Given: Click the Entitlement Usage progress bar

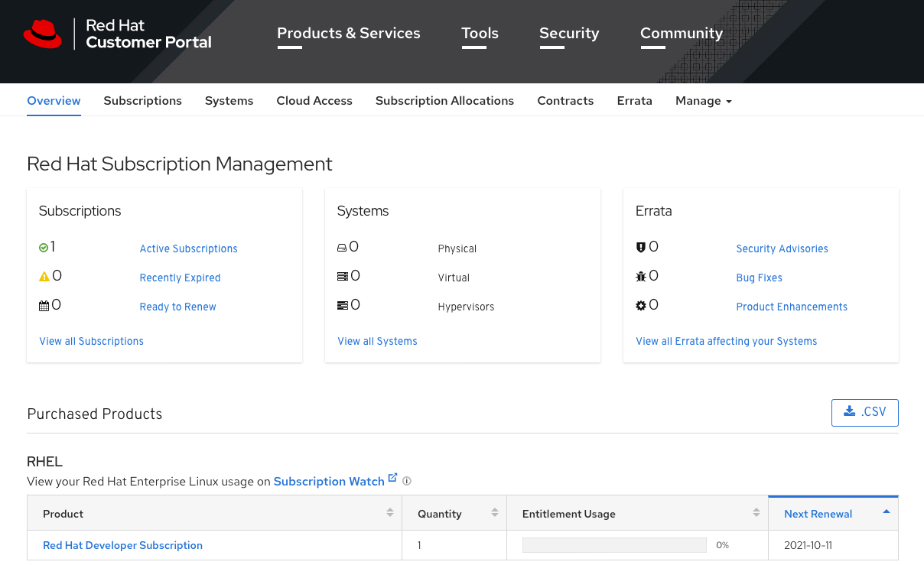Looking at the screenshot, I should 613,544.
